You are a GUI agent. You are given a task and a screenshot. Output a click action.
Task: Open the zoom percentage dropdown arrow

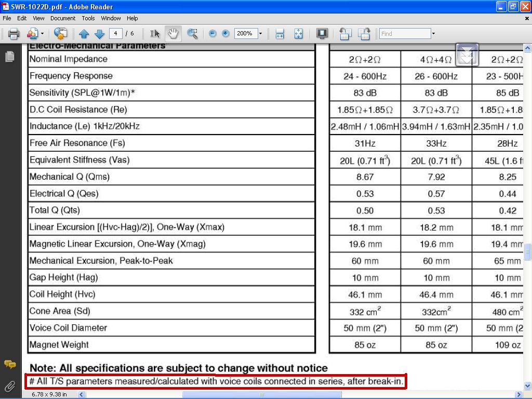261,34
